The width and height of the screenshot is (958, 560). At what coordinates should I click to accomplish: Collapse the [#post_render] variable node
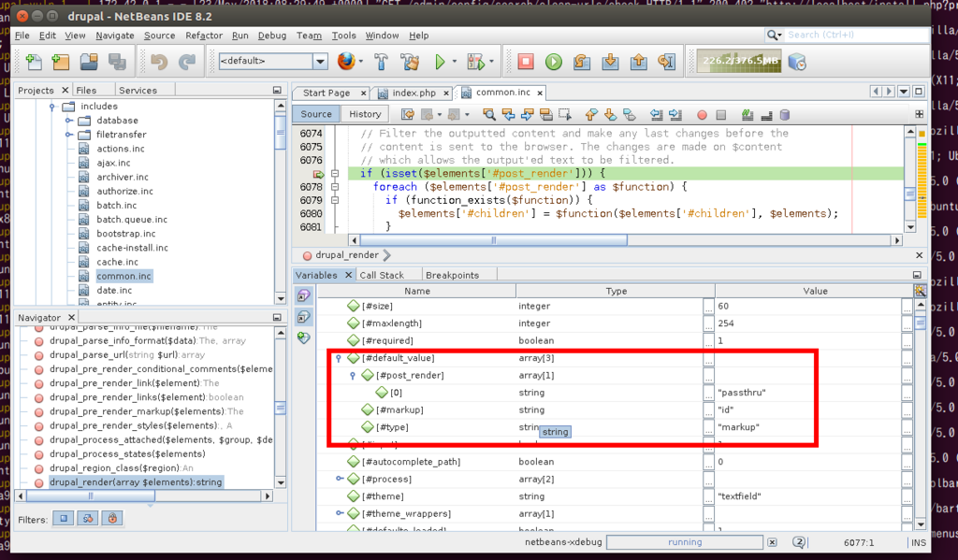coord(353,376)
